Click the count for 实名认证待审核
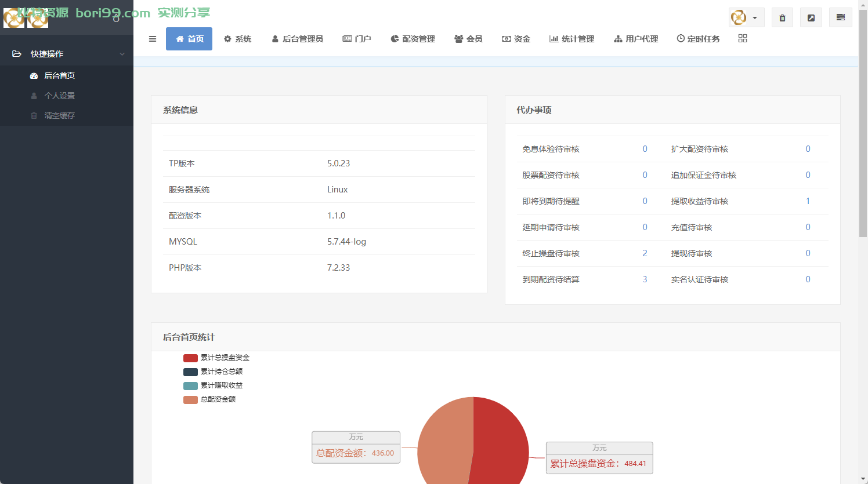 808,279
